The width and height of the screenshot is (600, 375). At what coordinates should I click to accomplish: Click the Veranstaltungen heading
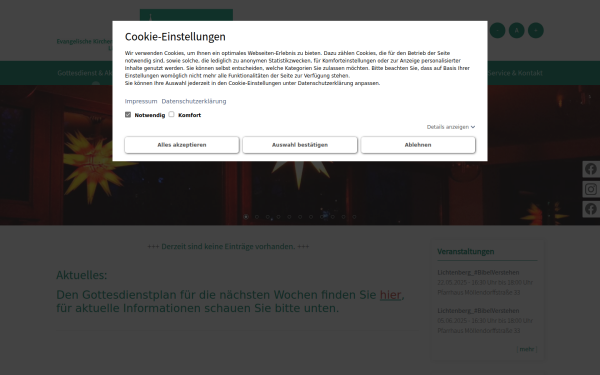click(466, 251)
